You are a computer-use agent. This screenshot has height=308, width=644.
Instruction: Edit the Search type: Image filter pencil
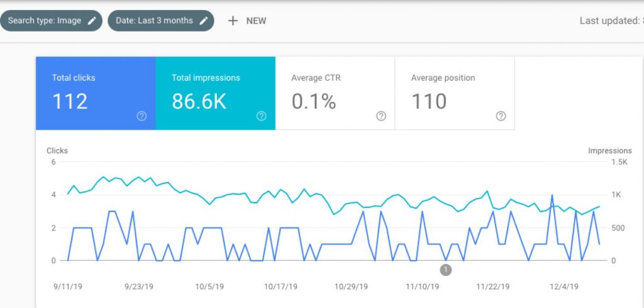click(x=92, y=21)
